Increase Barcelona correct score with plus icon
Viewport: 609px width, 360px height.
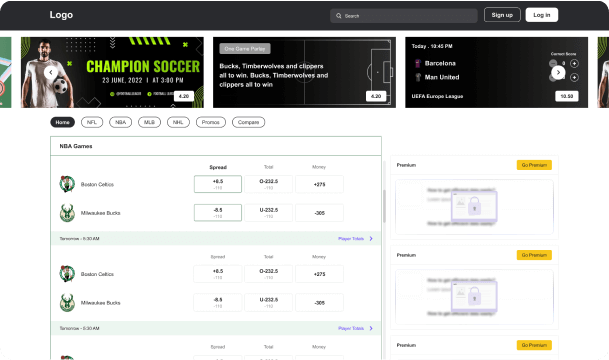pos(574,63)
